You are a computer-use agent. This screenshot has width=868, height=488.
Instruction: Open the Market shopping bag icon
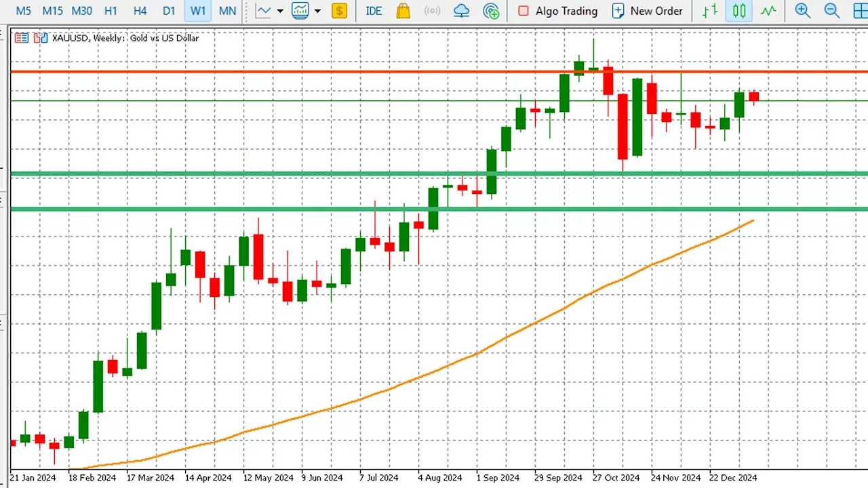tap(403, 11)
